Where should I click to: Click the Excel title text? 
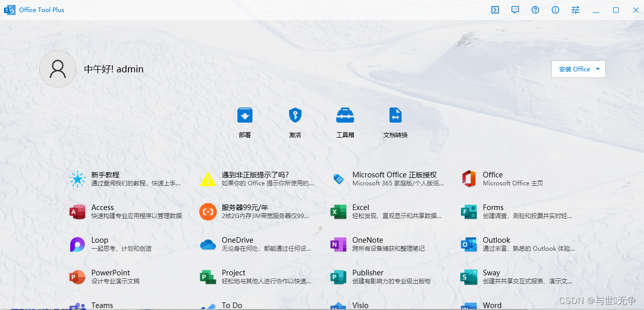[360, 208]
